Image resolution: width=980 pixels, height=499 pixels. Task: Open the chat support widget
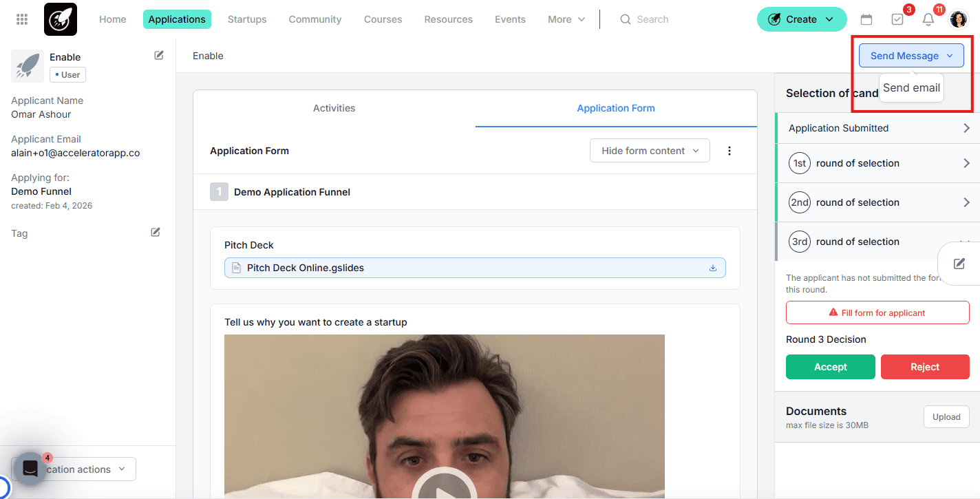[x=30, y=469]
